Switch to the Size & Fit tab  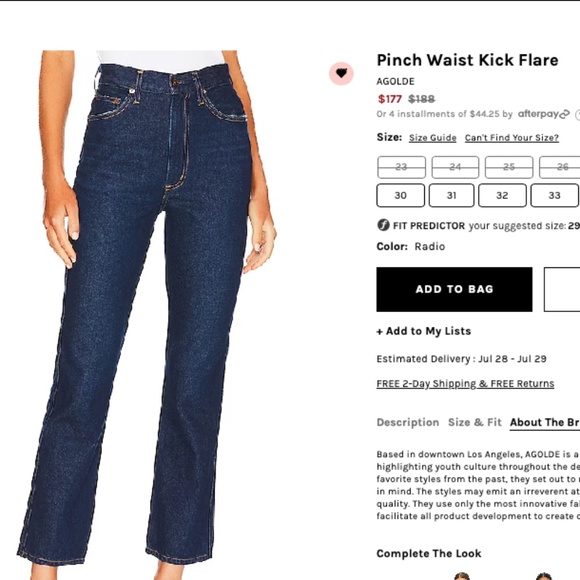click(x=475, y=422)
